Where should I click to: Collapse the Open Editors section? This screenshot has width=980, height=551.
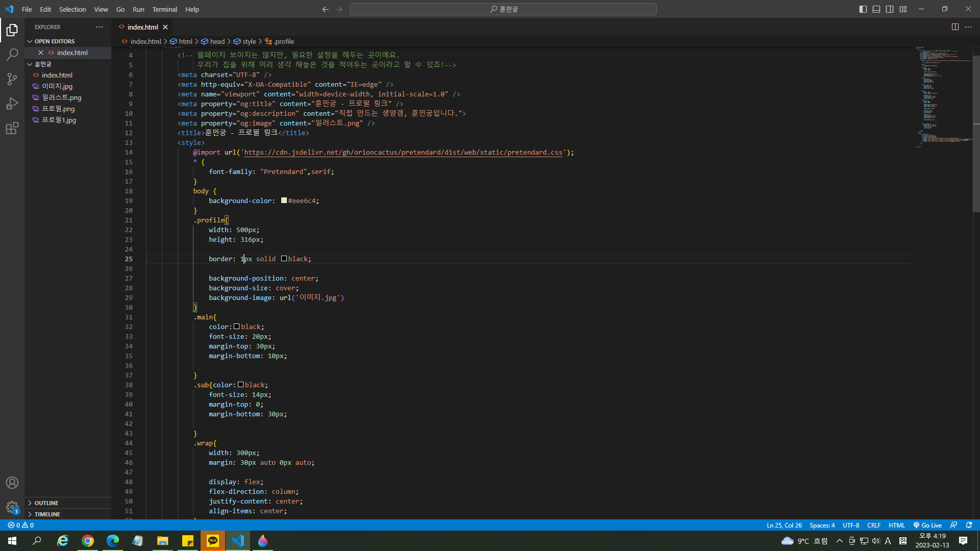tap(68, 41)
